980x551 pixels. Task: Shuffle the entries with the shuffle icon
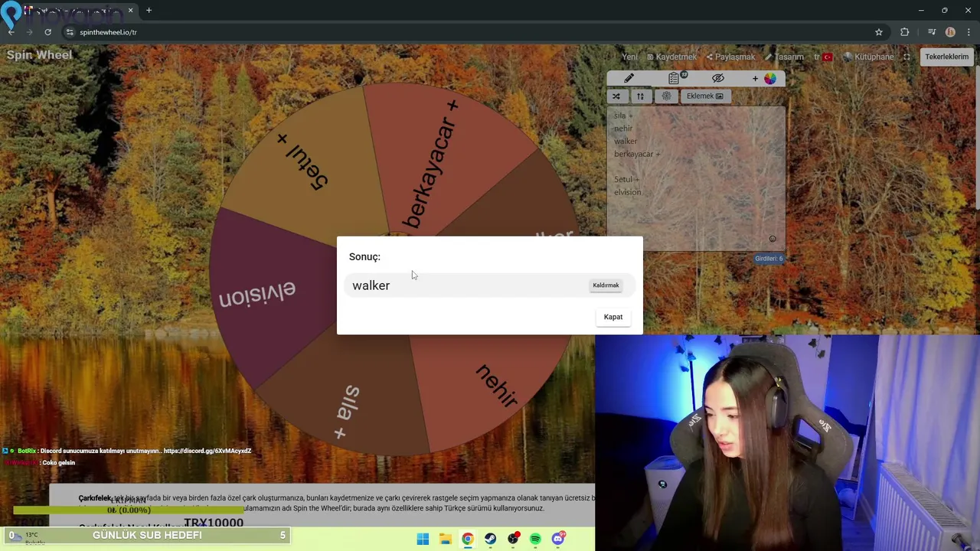616,96
